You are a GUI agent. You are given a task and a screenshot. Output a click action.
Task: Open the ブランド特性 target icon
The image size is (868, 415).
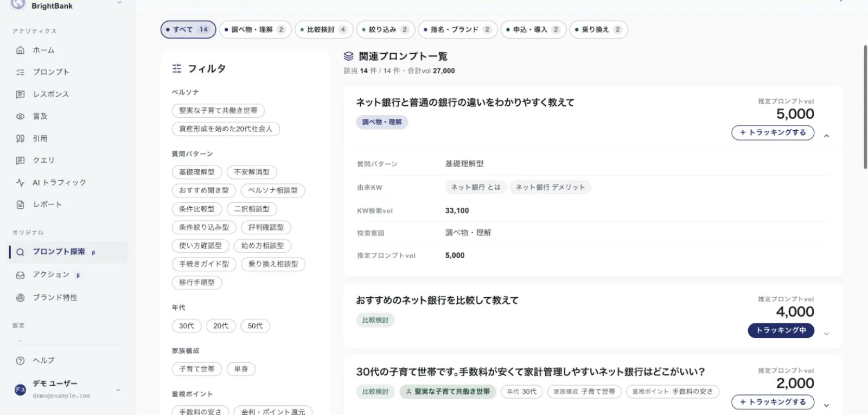point(20,297)
